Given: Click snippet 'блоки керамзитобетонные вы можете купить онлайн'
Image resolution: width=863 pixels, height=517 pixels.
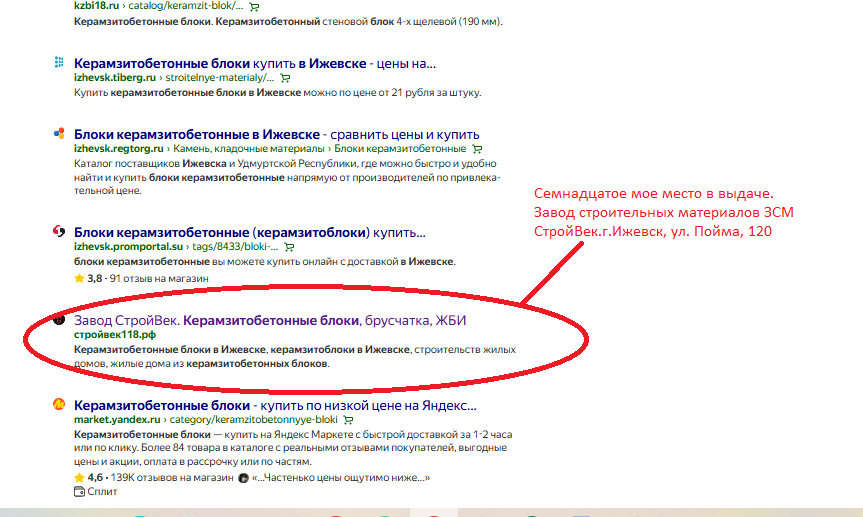Looking at the screenshot, I should tap(265, 262).
